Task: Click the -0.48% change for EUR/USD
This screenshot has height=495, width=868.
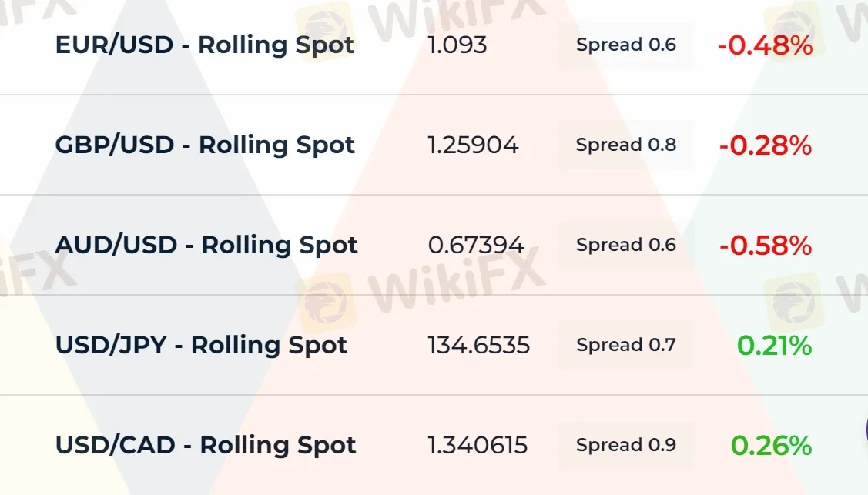Action: coord(765,45)
